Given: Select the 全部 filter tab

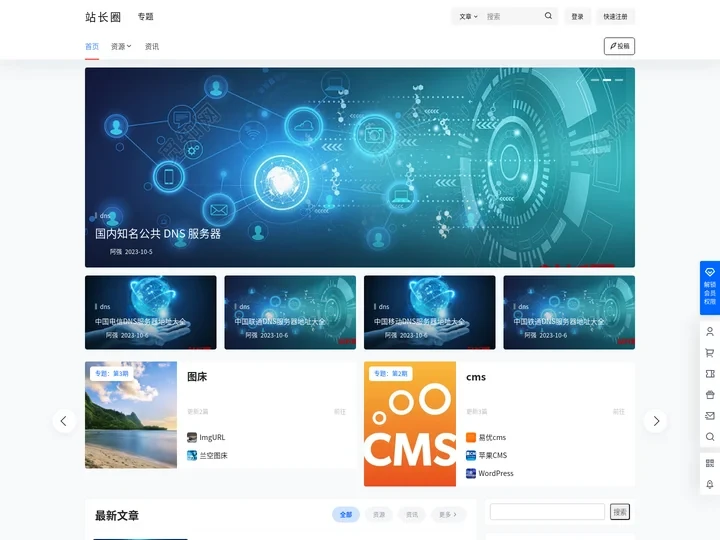Looking at the screenshot, I should coord(346,514).
